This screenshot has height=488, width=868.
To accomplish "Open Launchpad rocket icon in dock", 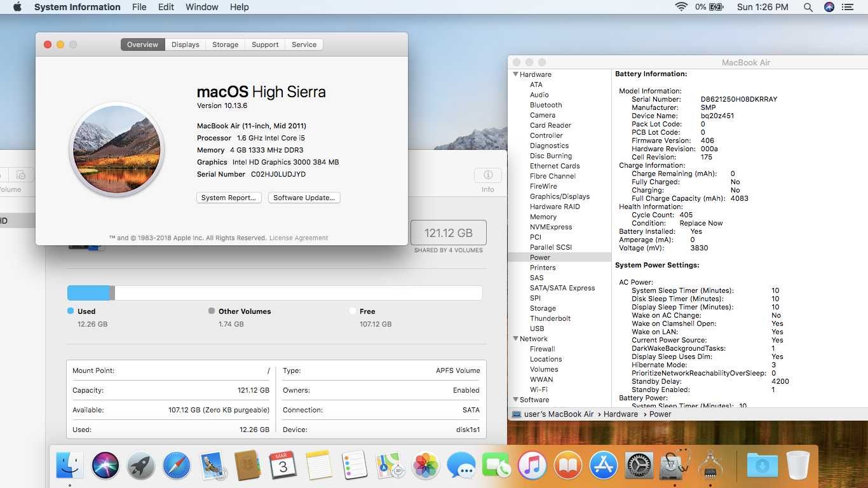I will coord(141,466).
